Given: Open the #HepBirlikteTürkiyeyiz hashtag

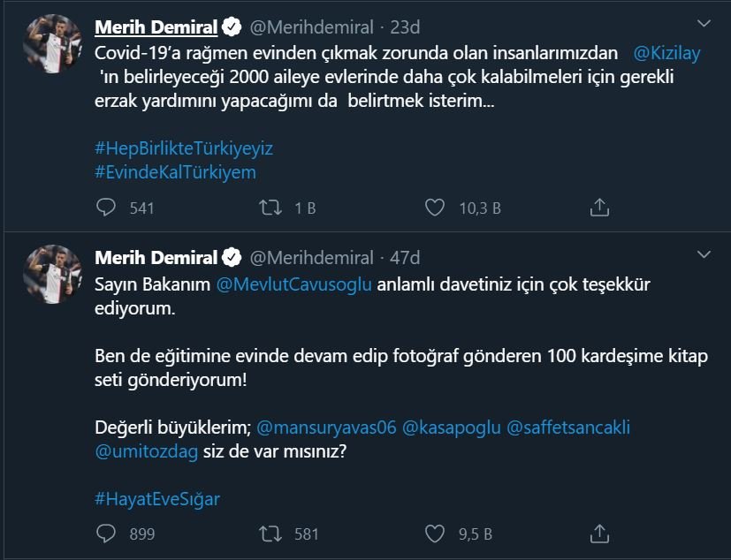Looking at the screenshot, I should 184,148.
